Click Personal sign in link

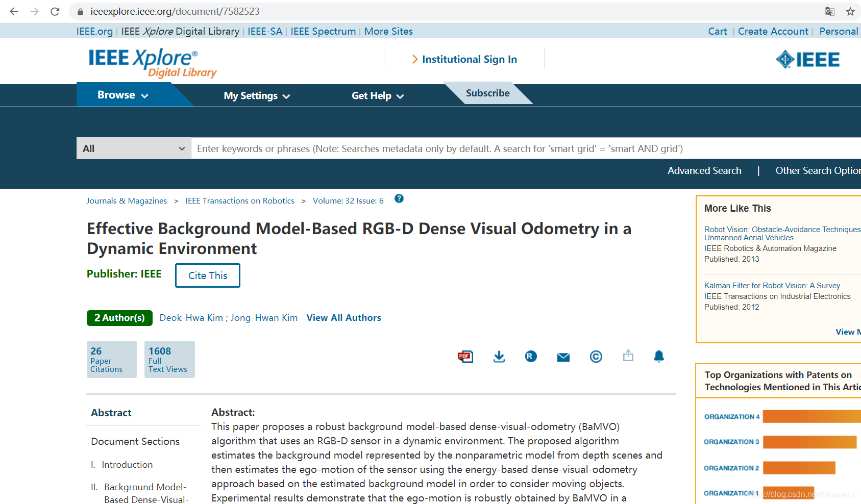point(839,31)
